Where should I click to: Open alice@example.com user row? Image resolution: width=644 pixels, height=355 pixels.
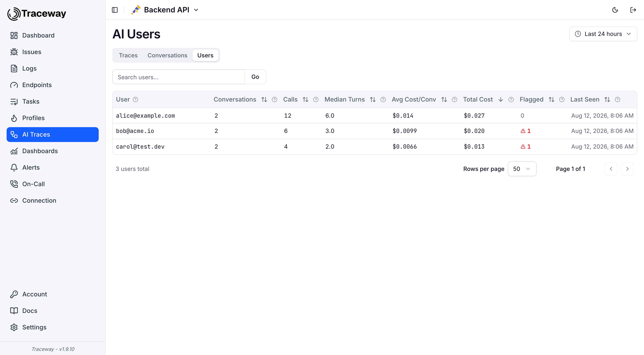pos(375,116)
